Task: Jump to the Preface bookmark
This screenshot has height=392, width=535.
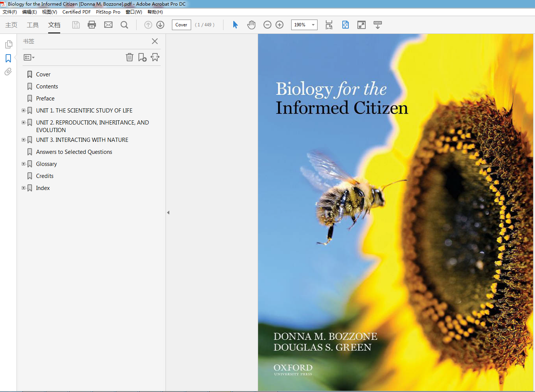Action: coord(45,99)
